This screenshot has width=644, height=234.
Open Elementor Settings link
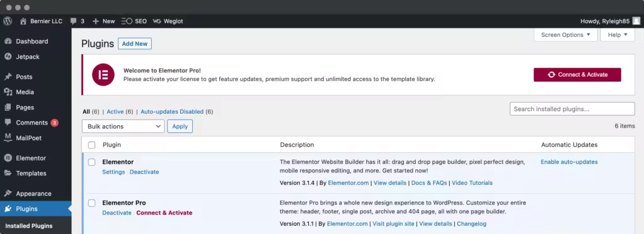pyautogui.click(x=113, y=172)
